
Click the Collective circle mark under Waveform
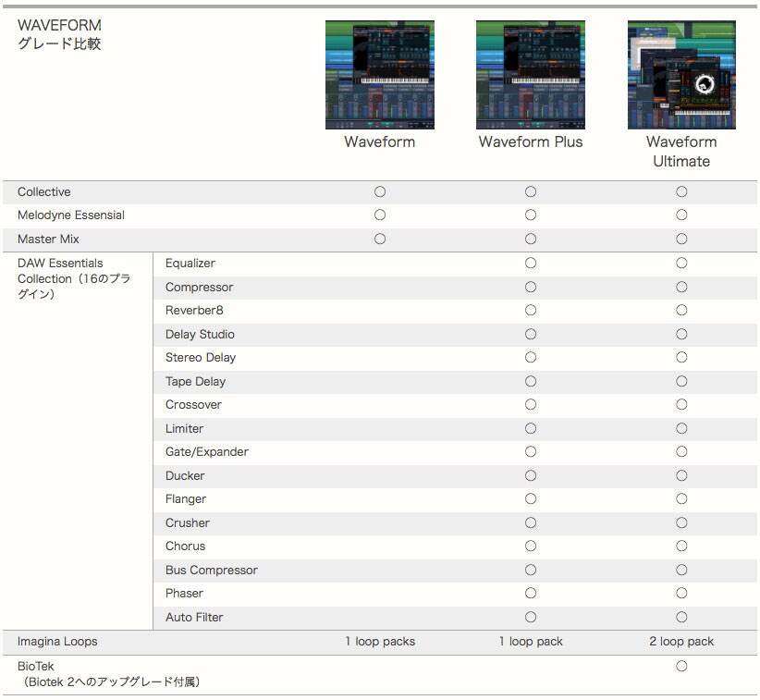[x=380, y=192]
